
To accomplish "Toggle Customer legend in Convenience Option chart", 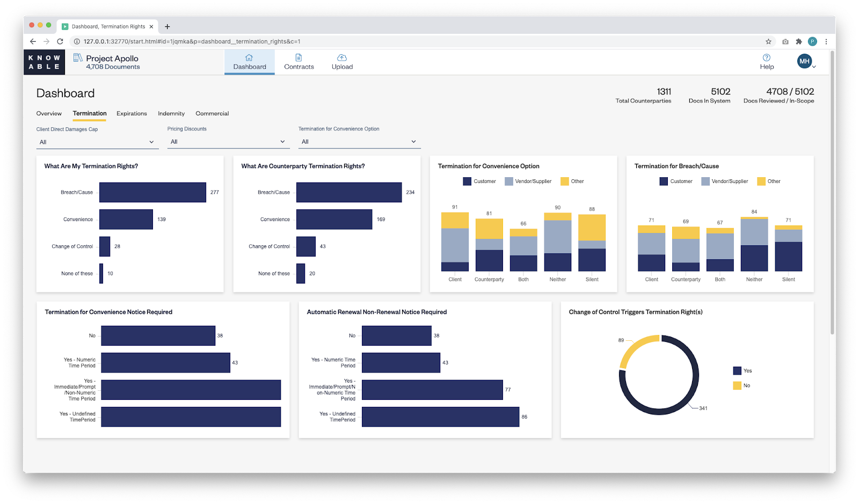I will point(479,181).
